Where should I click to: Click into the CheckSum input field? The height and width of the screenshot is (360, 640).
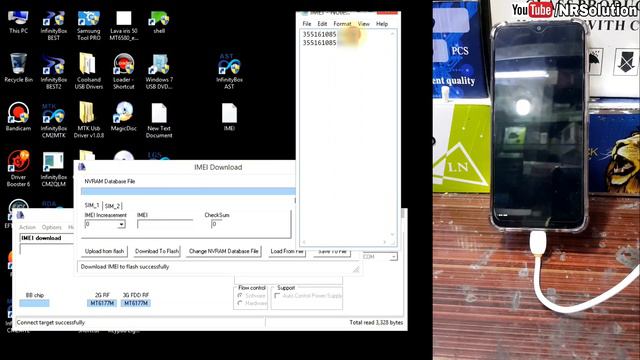point(216,224)
